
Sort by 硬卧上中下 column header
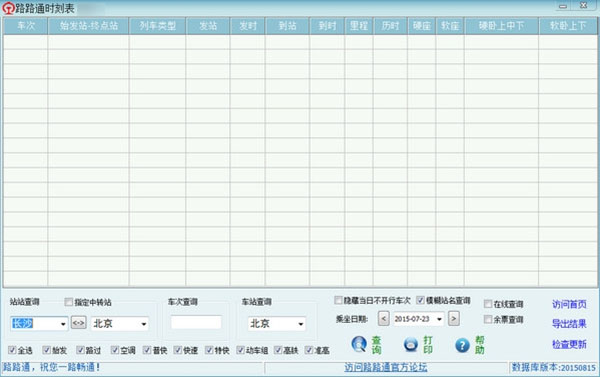501,26
